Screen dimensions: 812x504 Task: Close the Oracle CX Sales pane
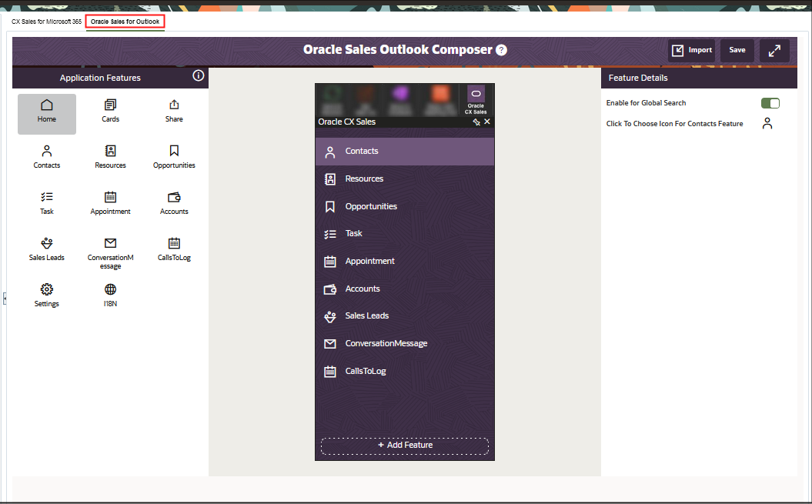487,122
